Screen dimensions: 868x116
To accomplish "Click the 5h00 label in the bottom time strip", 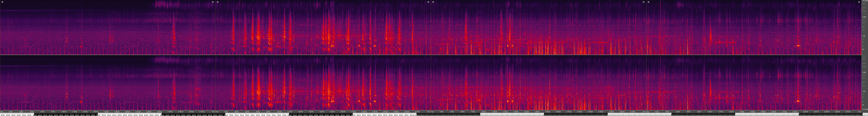I will click(99, 115).
